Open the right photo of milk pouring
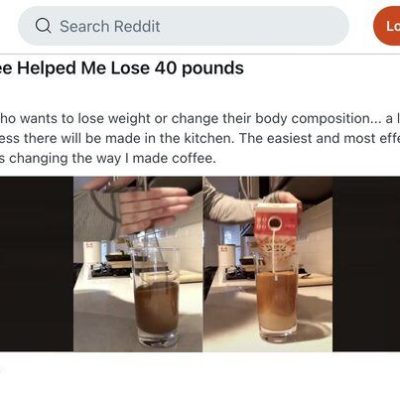The width and height of the screenshot is (400, 400). coord(268,264)
